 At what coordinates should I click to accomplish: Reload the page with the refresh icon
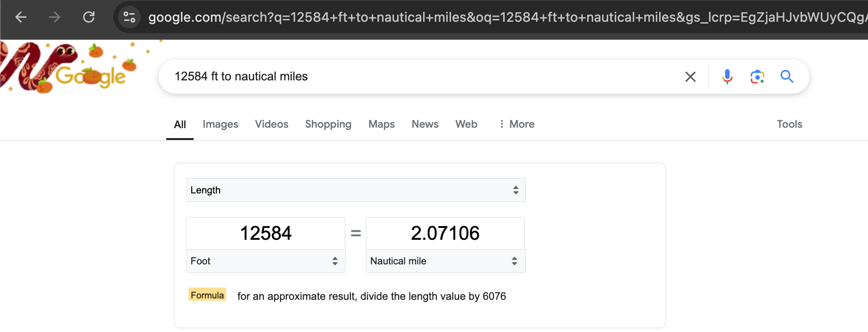tap(89, 17)
